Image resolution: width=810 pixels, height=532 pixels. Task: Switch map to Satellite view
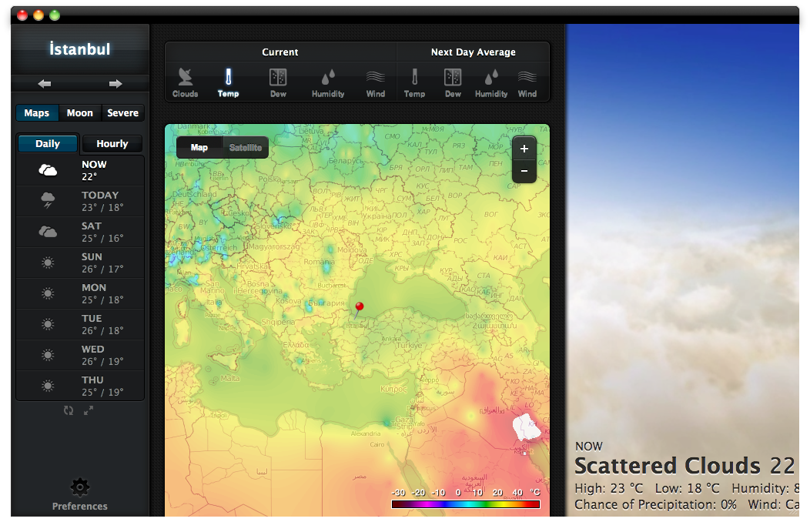point(246,148)
